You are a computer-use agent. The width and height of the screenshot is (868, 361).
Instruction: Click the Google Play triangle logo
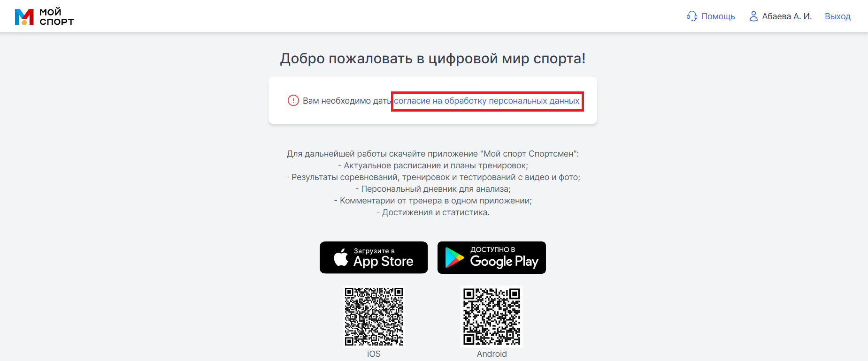[x=454, y=257]
